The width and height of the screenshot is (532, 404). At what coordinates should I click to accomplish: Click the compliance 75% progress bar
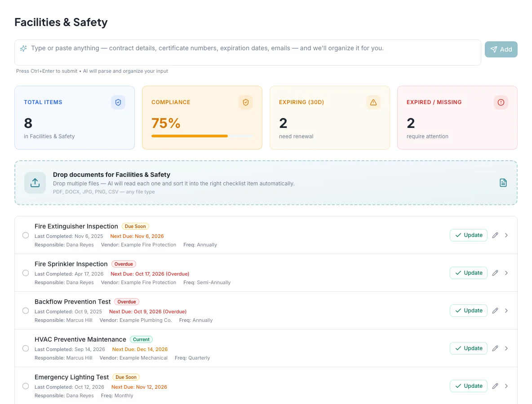202,136
